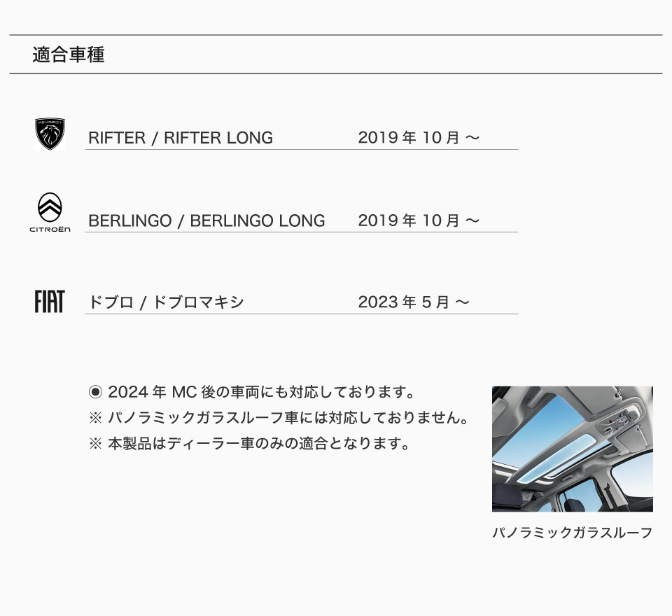This screenshot has height=616, width=672.
Task: Click the ※ mark before パノラミック note
Action: pyautogui.click(x=95, y=417)
